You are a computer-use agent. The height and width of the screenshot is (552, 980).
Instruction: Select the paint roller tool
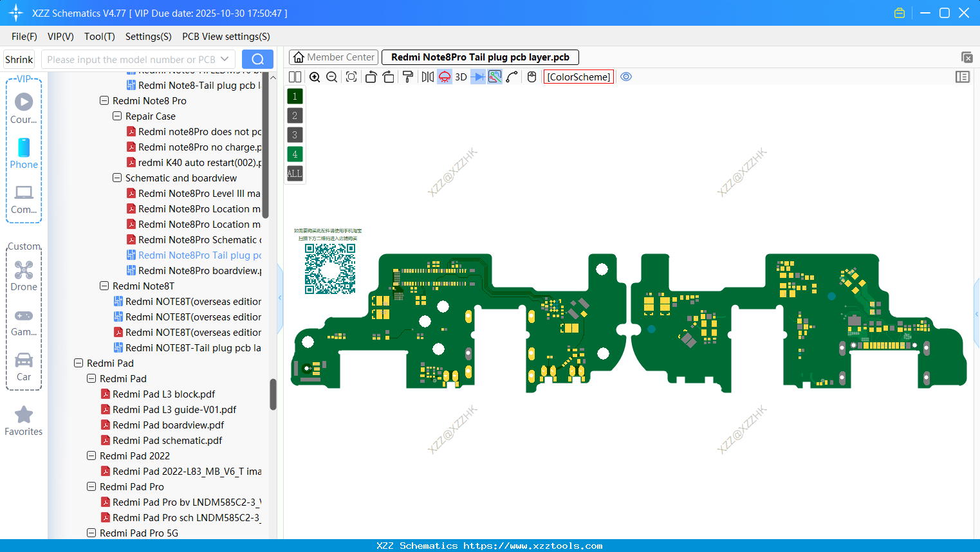click(408, 77)
